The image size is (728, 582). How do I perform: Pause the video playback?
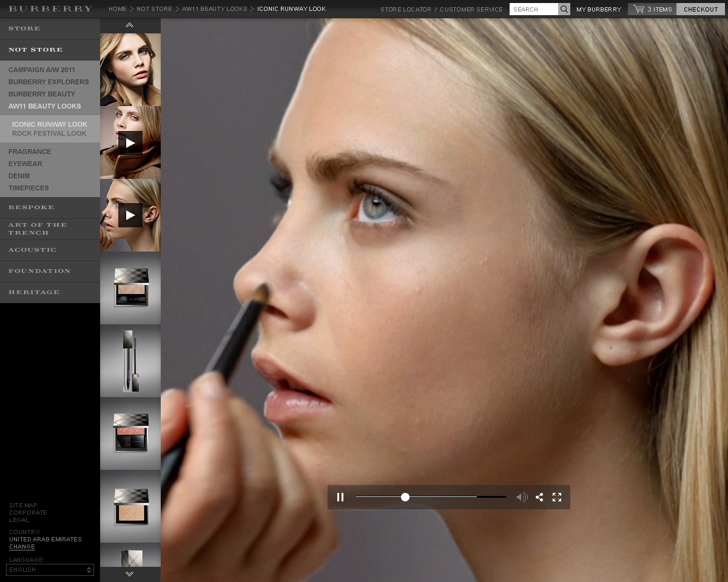pos(340,497)
